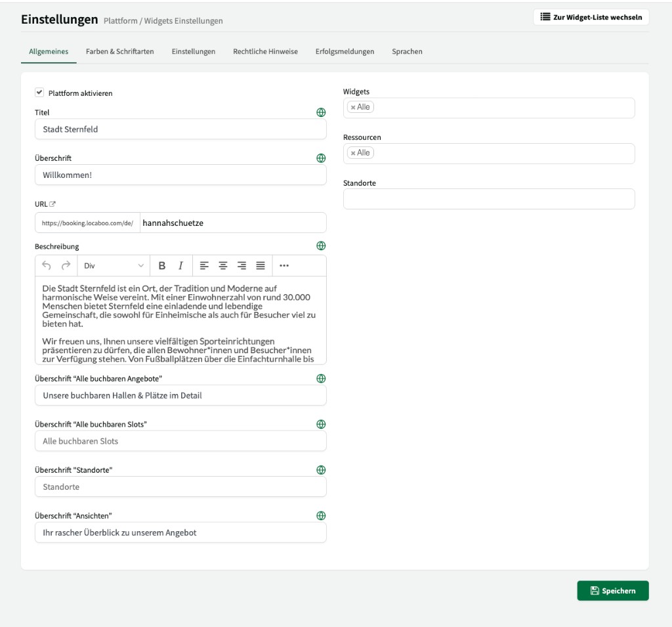Set justified alignment in the description editor

click(260, 265)
